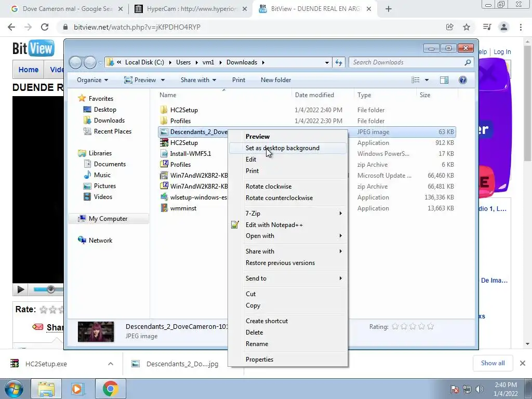Click the Explorer help icon

[x=462, y=80]
